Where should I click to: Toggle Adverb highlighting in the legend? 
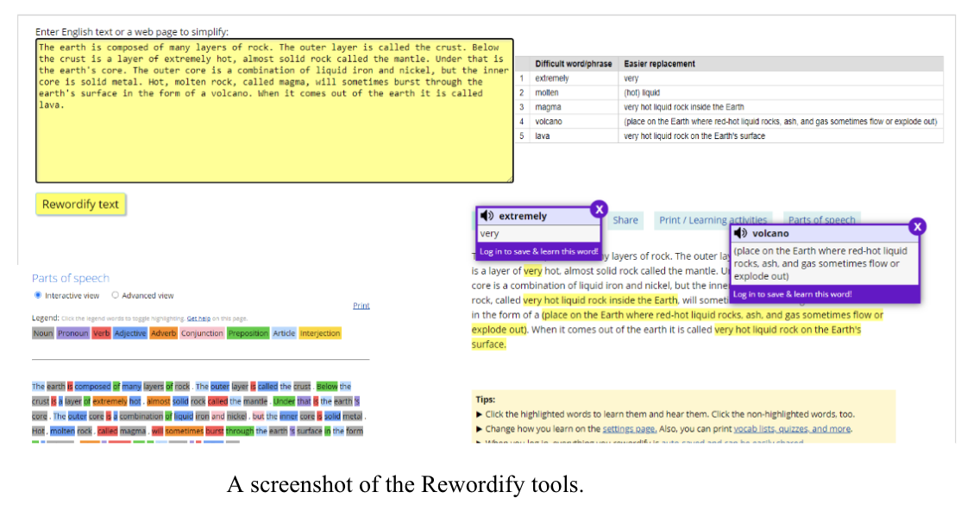163,333
